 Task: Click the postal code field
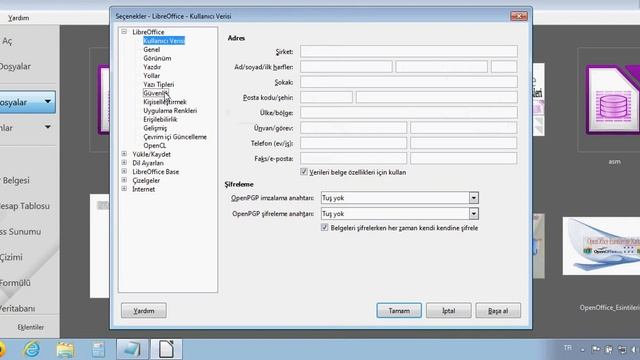click(327, 97)
